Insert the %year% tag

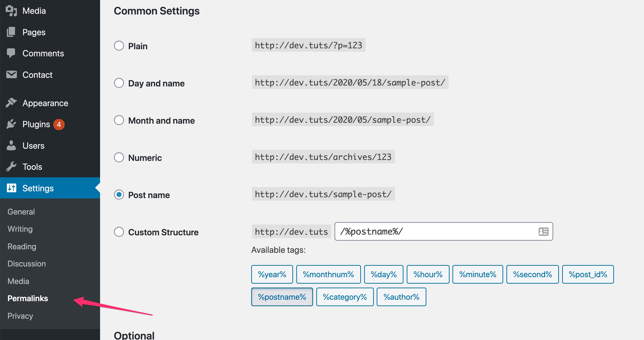click(272, 274)
